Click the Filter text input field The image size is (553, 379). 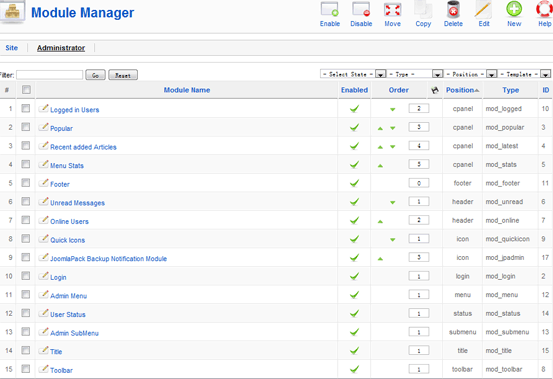(49, 75)
